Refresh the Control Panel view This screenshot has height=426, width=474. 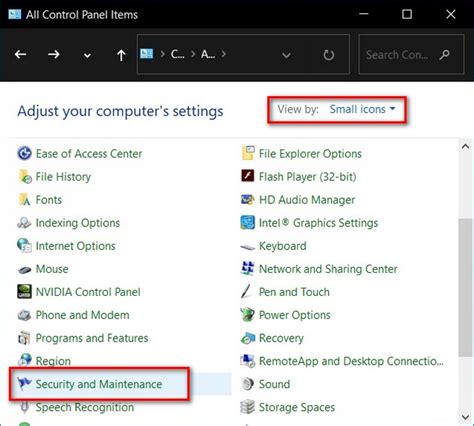pyautogui.click(x=329, y=55)
